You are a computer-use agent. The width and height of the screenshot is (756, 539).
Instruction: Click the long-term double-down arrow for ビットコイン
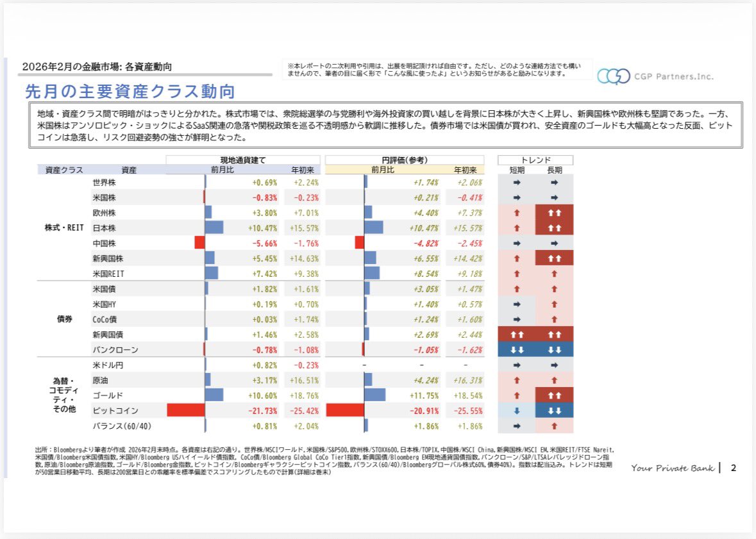554,411
